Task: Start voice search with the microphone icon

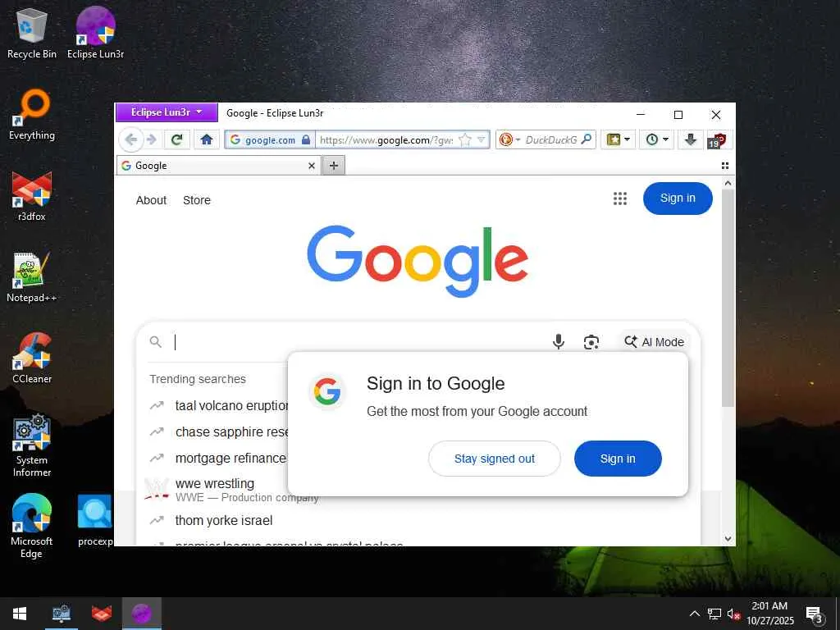Action: pyautogui.click(x=558, y=342)
